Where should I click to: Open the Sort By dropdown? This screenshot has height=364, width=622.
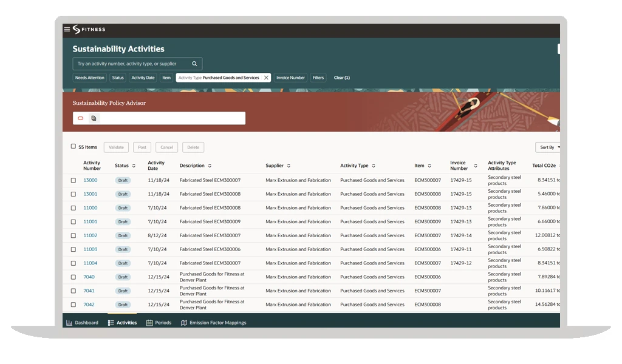(549, 147)
